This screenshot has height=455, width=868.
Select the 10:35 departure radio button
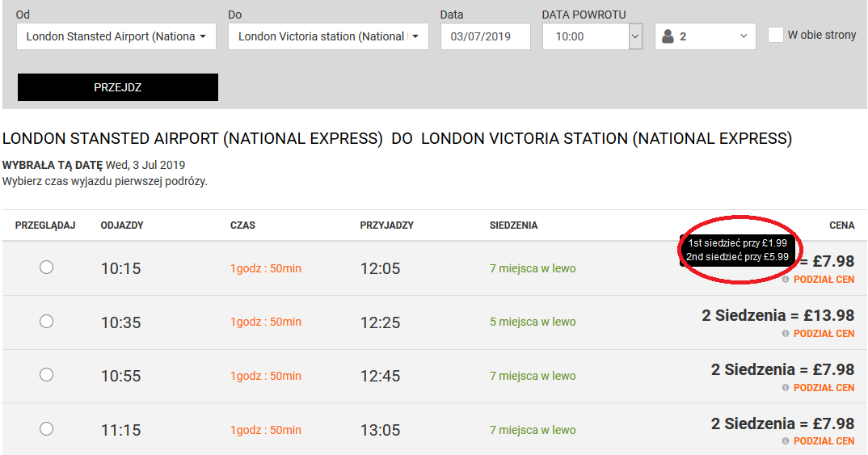click(47, 321)
